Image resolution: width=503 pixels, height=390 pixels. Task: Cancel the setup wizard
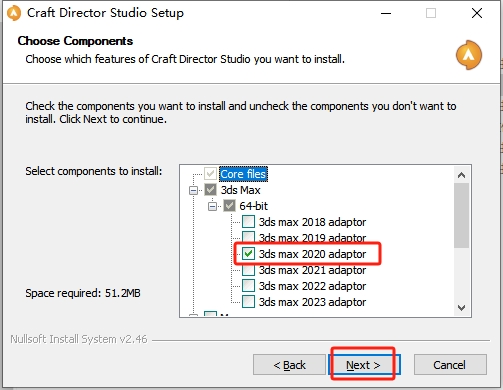coord(450,365)
